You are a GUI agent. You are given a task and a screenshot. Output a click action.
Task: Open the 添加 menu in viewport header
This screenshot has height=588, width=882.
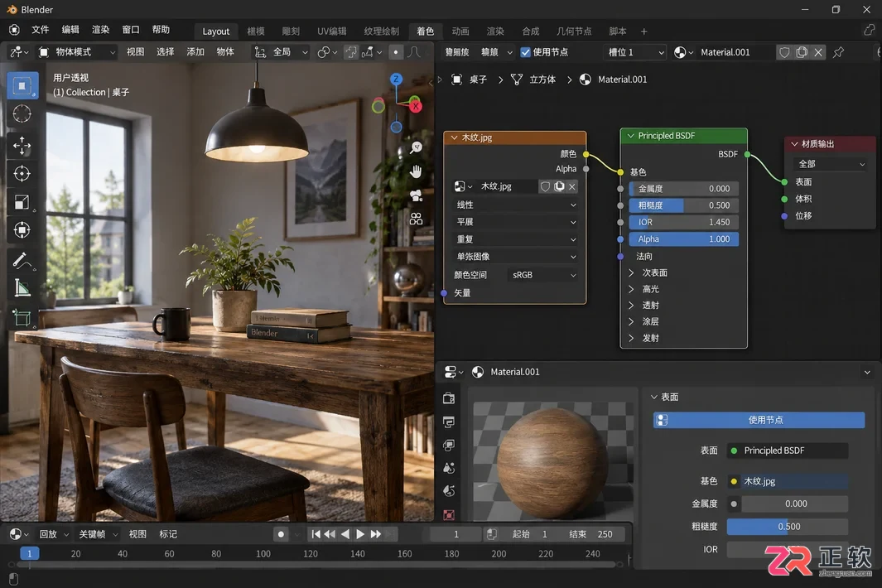(195, 52)
